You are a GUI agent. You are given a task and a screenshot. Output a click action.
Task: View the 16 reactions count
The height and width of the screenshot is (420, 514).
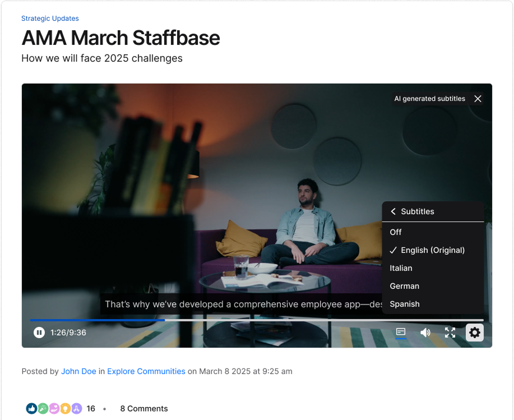click(91, 409)
